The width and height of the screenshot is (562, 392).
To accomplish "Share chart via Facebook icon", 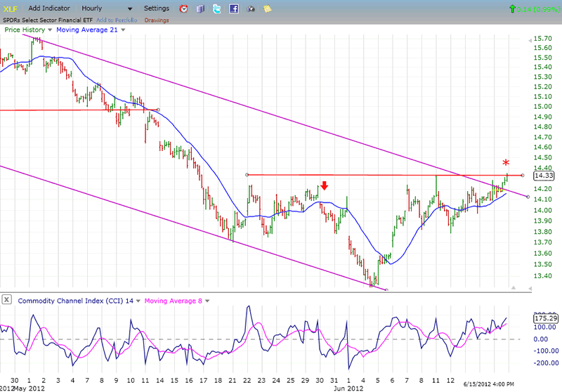I will (x=234, y=8).
